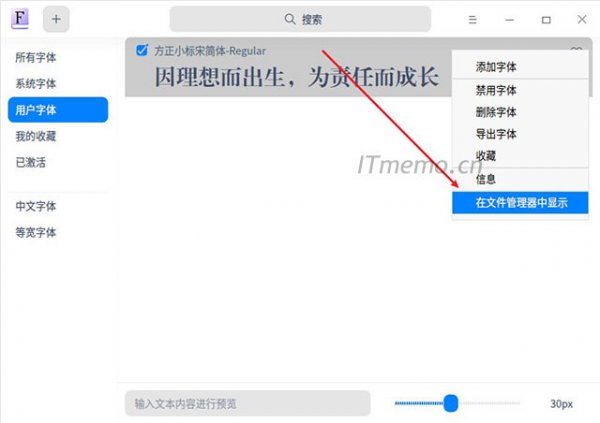Choose 删除字体 from the context menu
The image size is (600, 423).
click(520, 112)
